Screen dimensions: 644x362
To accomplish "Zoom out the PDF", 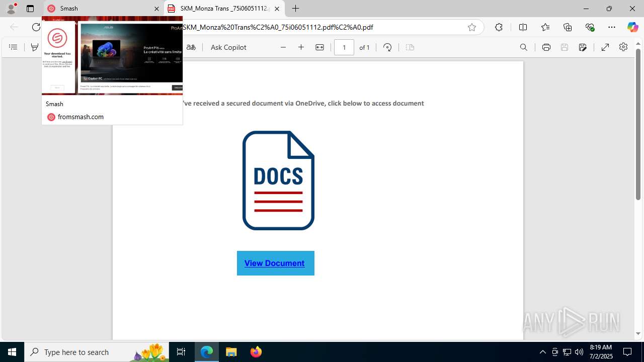I will [283, 47].
